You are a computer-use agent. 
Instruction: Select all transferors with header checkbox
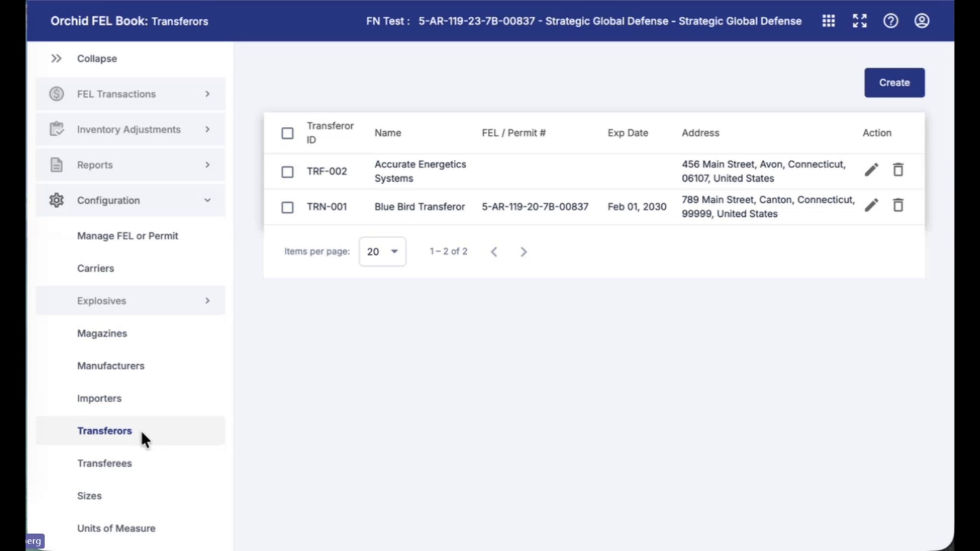pos(287,133)
